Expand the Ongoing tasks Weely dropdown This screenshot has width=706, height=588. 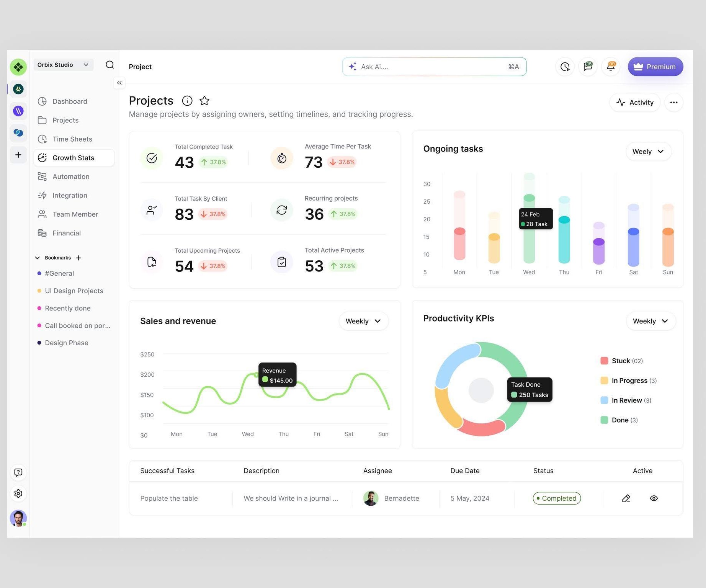[x=648, y=151]
